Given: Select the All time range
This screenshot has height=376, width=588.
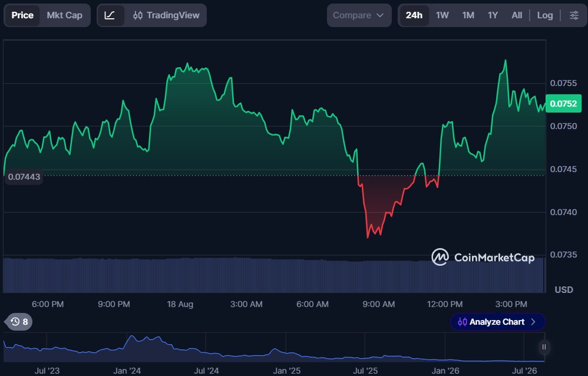Looking at the screenshot, I should click(x=517, y=15).
